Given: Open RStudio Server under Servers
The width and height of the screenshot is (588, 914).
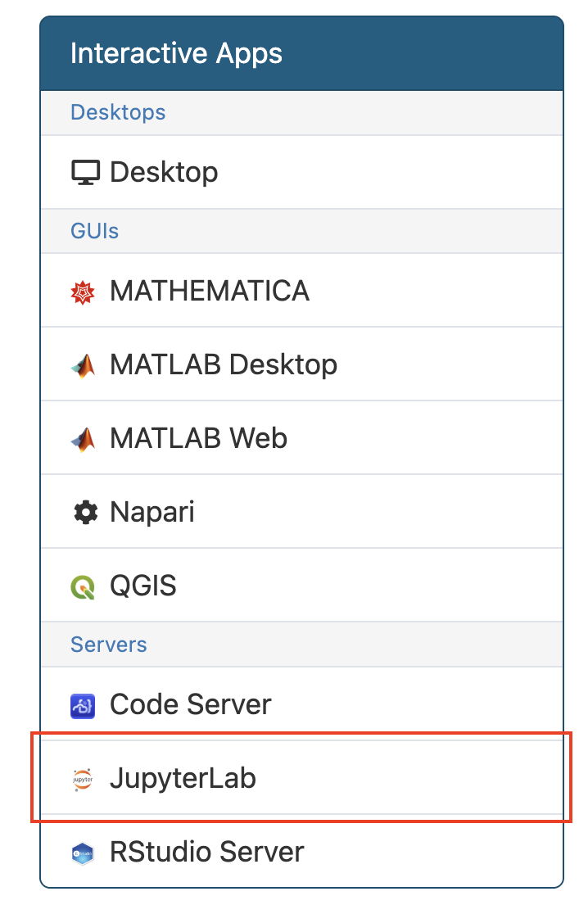Looking at the screenshot, I should pos(206,852).
